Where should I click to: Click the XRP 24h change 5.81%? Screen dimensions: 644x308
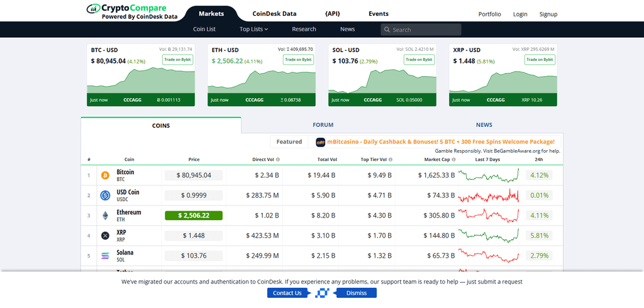[x=540, y=236]
